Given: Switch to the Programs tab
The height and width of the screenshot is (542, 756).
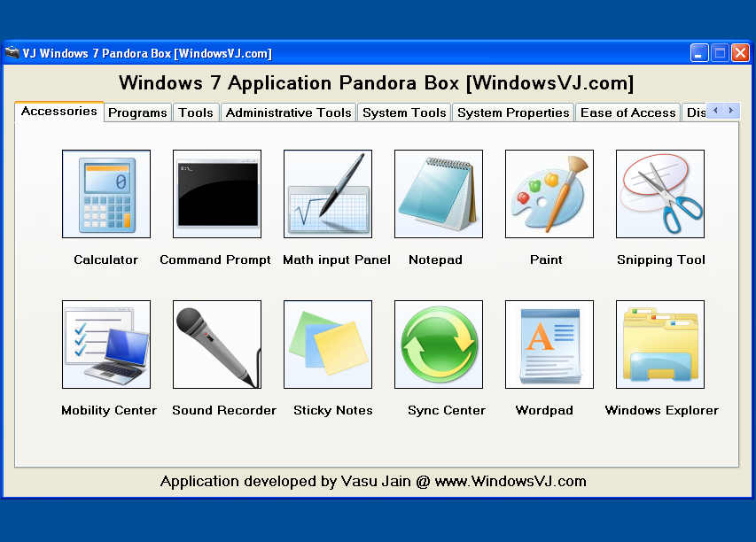Looking at the screenshot, I should 137,112.
